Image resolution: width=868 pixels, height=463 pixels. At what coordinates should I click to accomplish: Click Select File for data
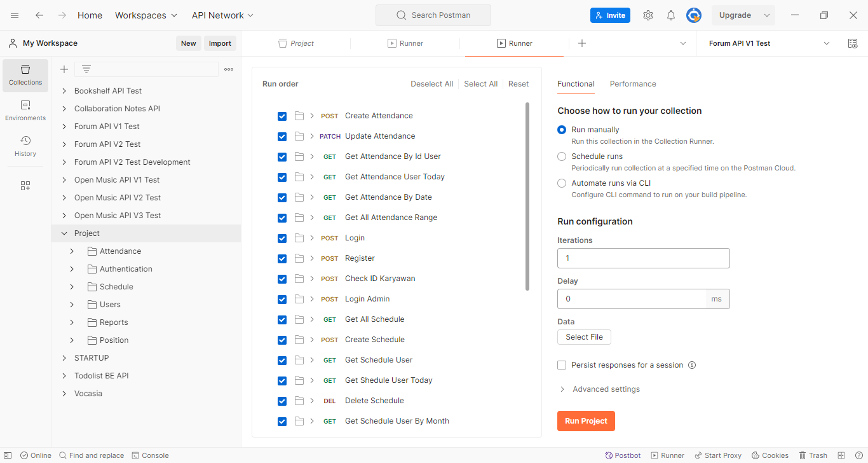click(584, 337)
